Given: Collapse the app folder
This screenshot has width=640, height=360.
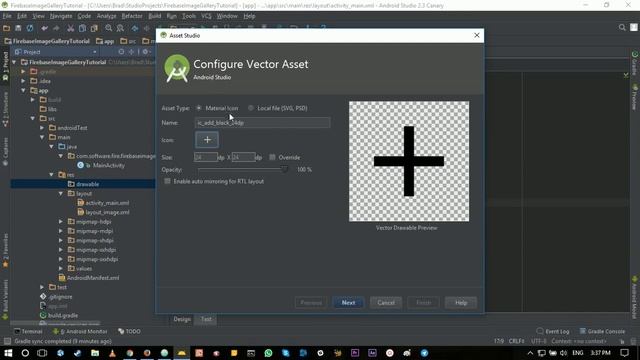Looking at the screenshot, I should [x=24, y=90].
